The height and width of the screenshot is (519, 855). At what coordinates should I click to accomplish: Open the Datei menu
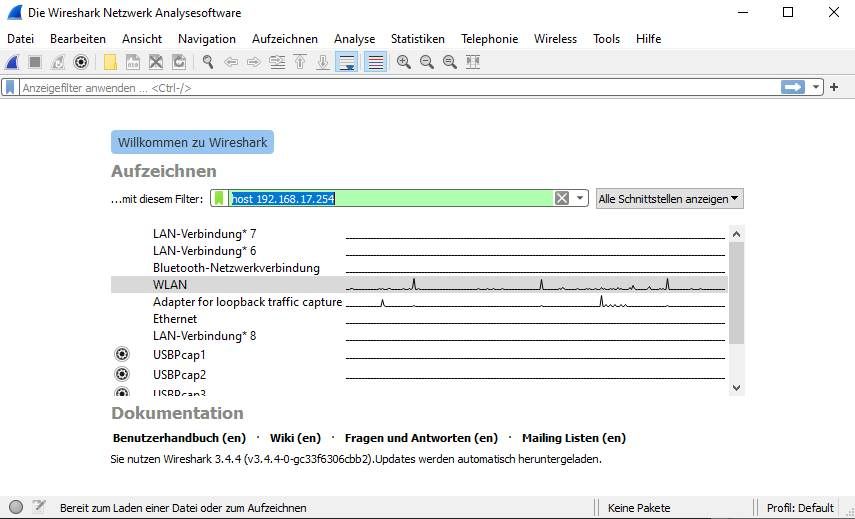(x=21, y=39)
